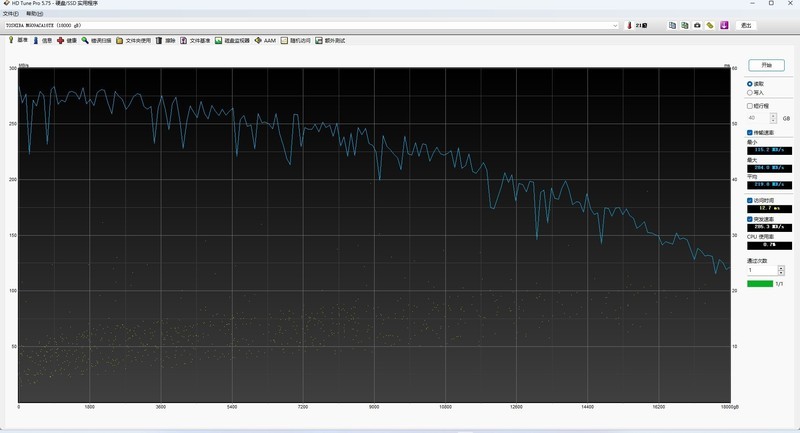Switch to the 错误扫描 error scan tab
800x433 pixels.
pos(97,41)
